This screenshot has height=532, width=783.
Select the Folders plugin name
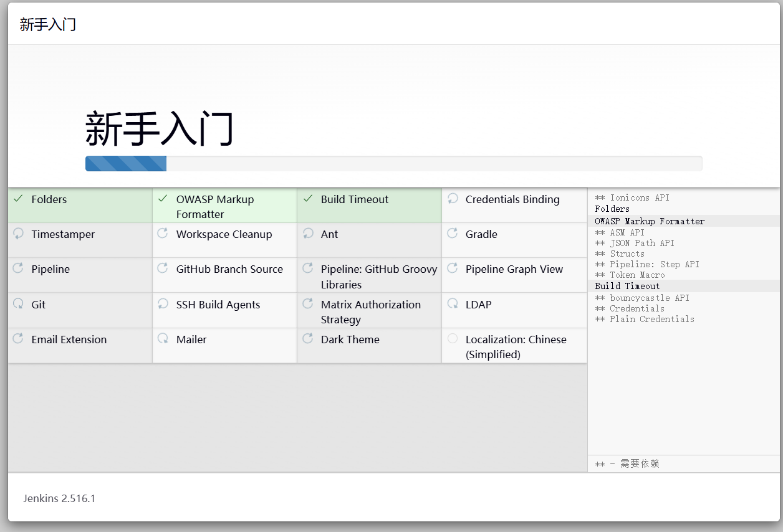(49, 199)
